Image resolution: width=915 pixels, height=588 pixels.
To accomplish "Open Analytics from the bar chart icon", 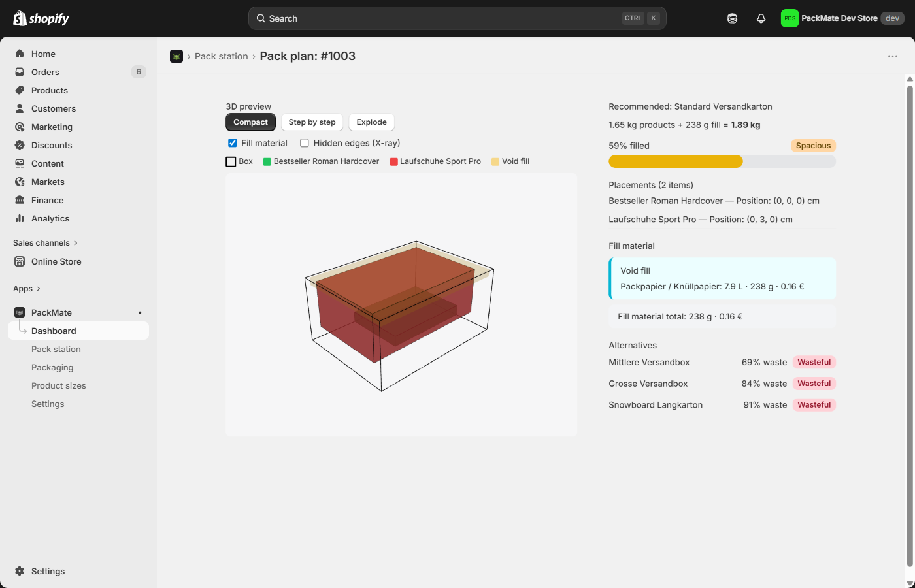I will tap(20, 218).
